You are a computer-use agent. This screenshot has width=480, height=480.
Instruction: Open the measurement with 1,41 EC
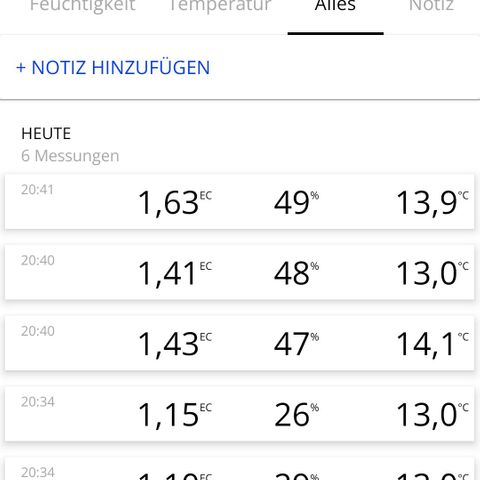coord(239,272)
